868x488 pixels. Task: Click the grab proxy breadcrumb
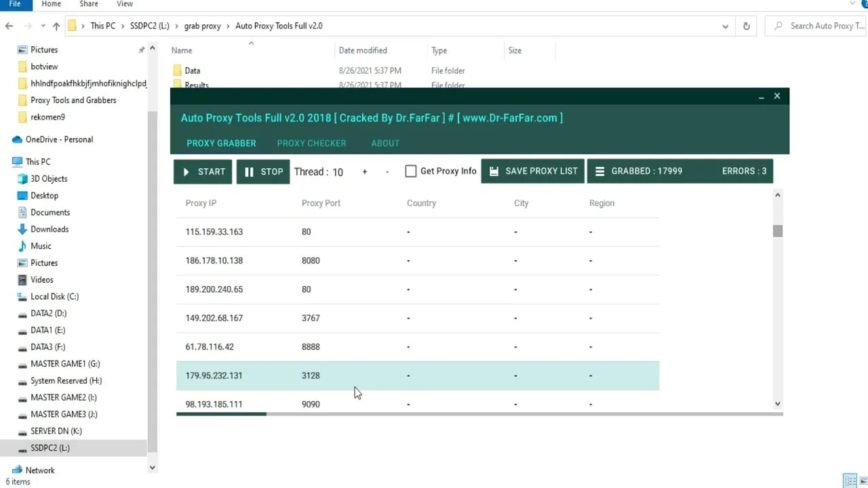202,26
